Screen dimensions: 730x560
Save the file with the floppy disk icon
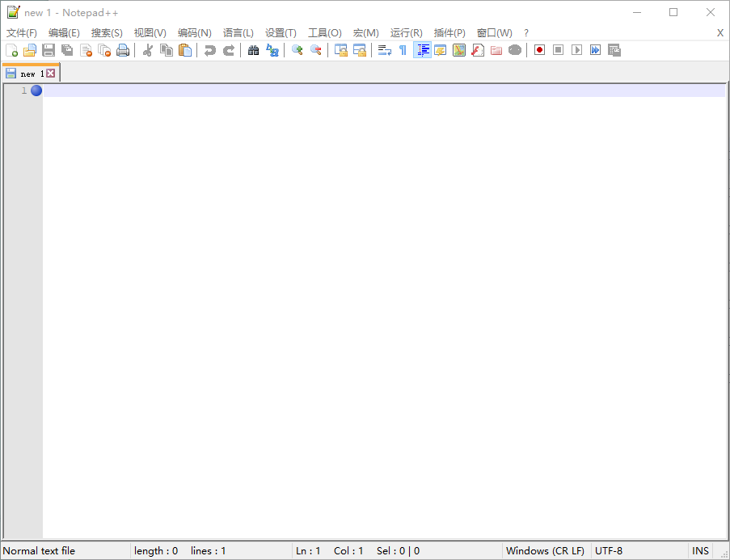pos(49,50)
